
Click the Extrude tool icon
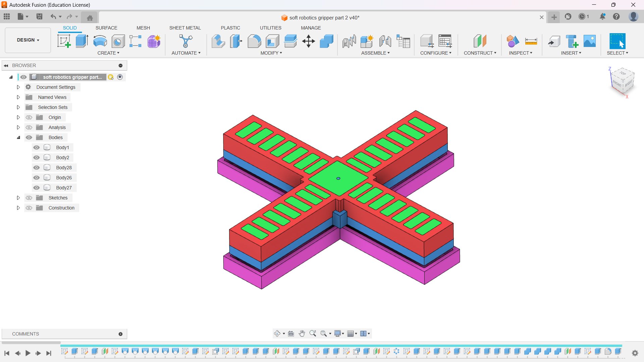click(x=82, y=41)
